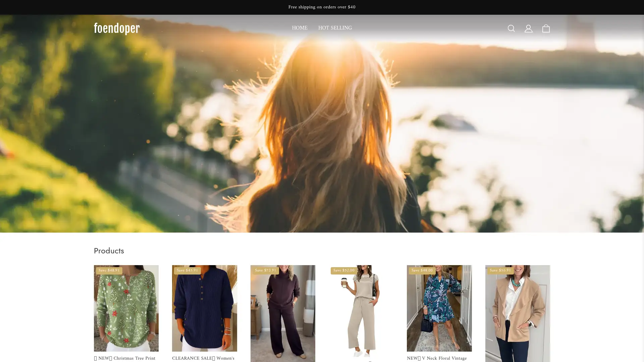The image size is (644, 362).
Task: Click the Products section heading
Action: coord(109,251)
